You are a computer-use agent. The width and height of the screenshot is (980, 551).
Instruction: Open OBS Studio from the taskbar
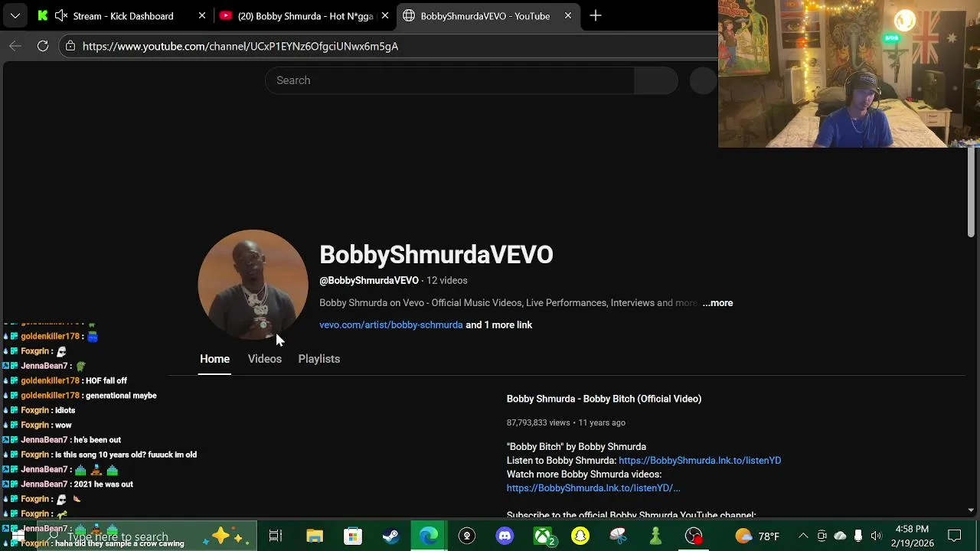[x=694, y=536]
